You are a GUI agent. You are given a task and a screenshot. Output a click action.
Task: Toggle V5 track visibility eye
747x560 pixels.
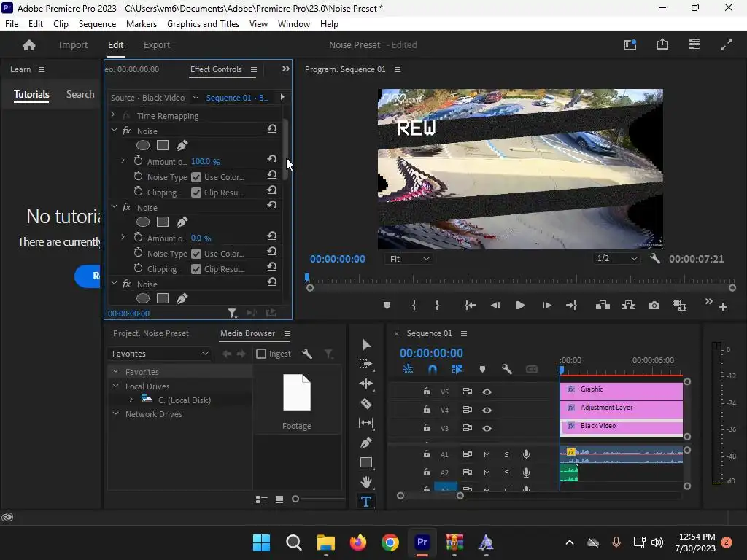tap(487, 392)
